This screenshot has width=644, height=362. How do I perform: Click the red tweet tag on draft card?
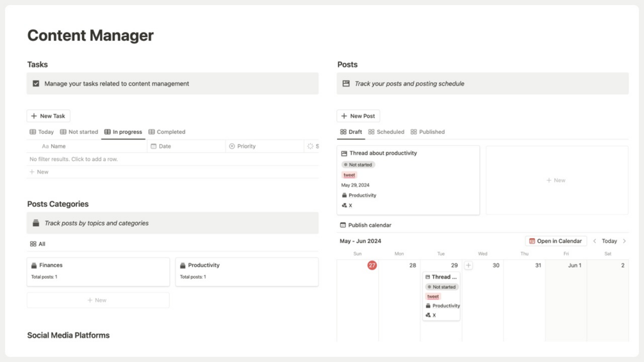(x=349, y=175)
